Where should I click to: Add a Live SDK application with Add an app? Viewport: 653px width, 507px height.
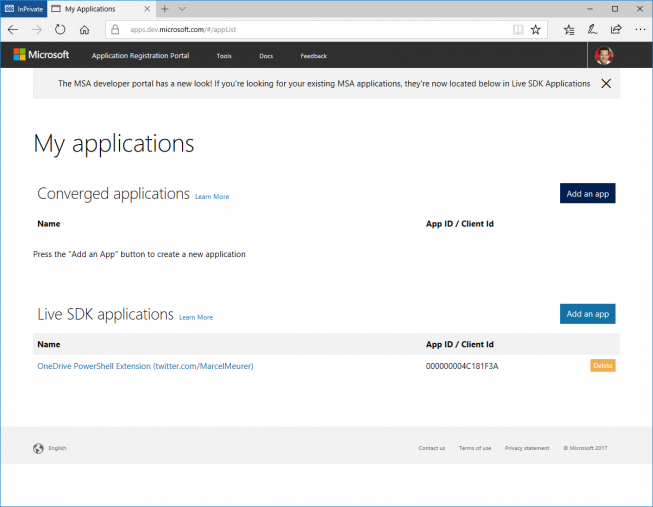point(588,314)
